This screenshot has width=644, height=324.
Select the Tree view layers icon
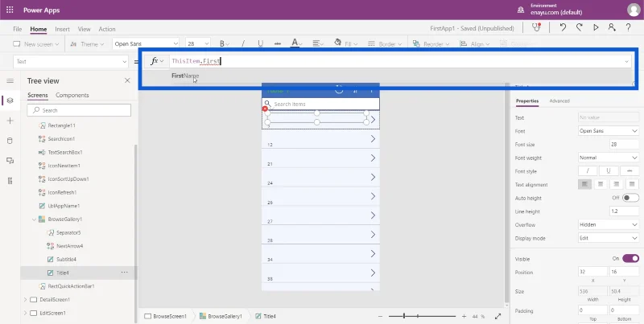(x=10, y=100)
